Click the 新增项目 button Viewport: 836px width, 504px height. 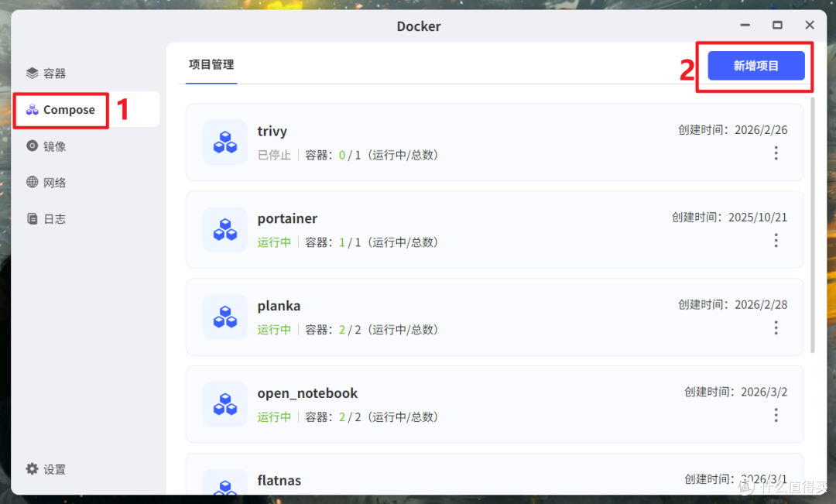tap(756, 66)
